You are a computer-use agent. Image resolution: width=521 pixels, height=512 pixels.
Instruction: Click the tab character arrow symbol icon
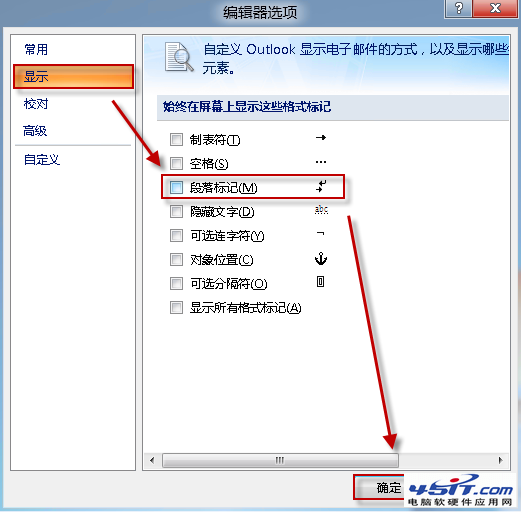[x=321, y=137]
